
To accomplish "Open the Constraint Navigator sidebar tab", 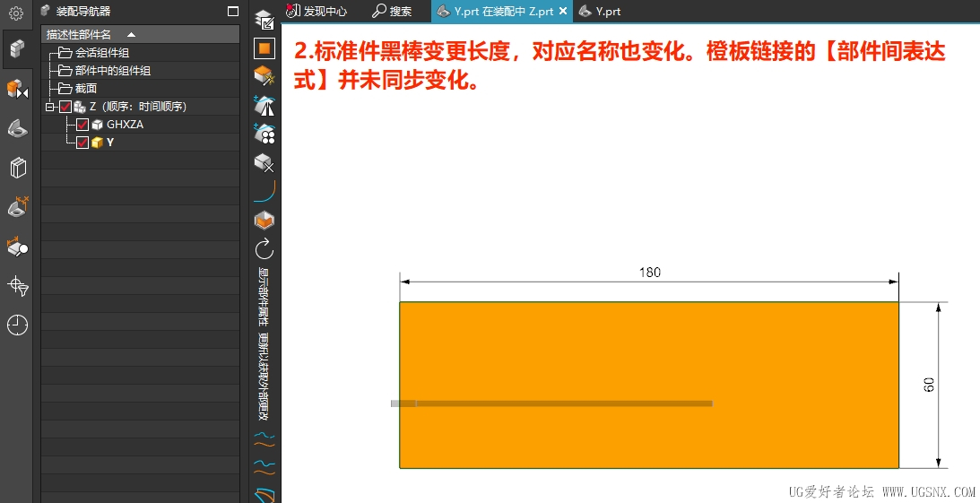I will 18,89.
